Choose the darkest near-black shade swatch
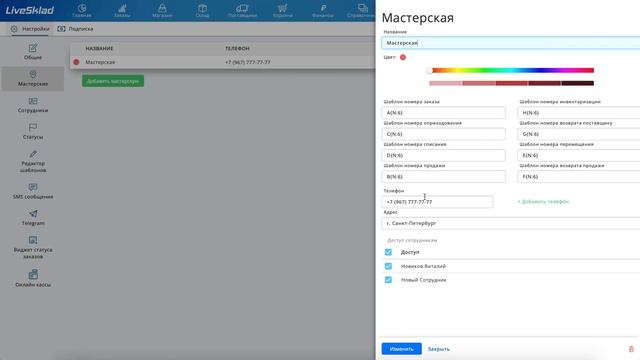The width and height of the screenshot is (640, 360). (578, 83)
